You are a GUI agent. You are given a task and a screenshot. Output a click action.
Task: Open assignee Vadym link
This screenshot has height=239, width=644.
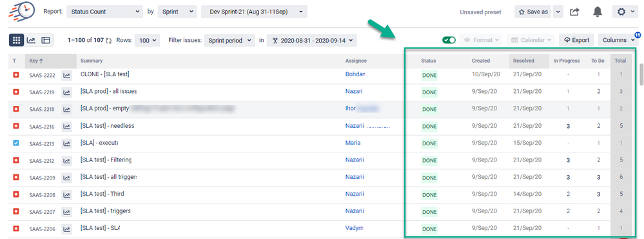tap(355, 228)
